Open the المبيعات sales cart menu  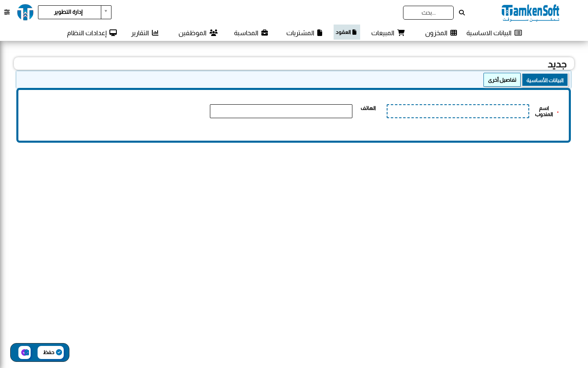388,33
